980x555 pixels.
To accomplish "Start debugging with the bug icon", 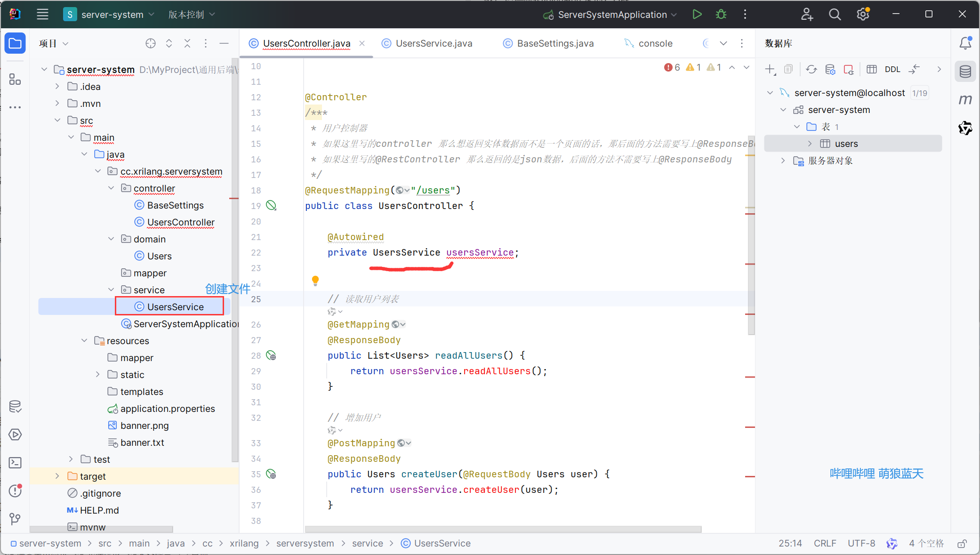I will tap(721, 14).
